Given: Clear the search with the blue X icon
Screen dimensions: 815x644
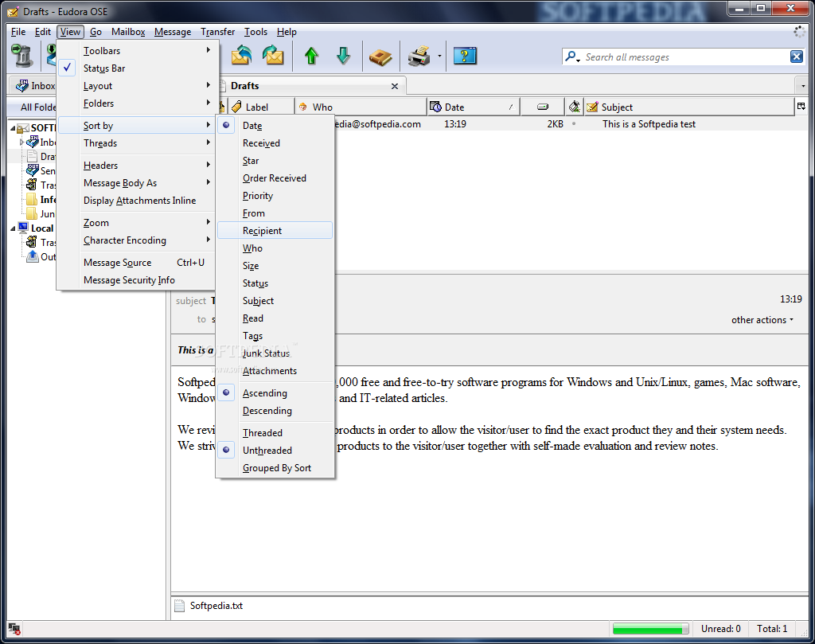Looking at the screenshot, I should (796, 57).
